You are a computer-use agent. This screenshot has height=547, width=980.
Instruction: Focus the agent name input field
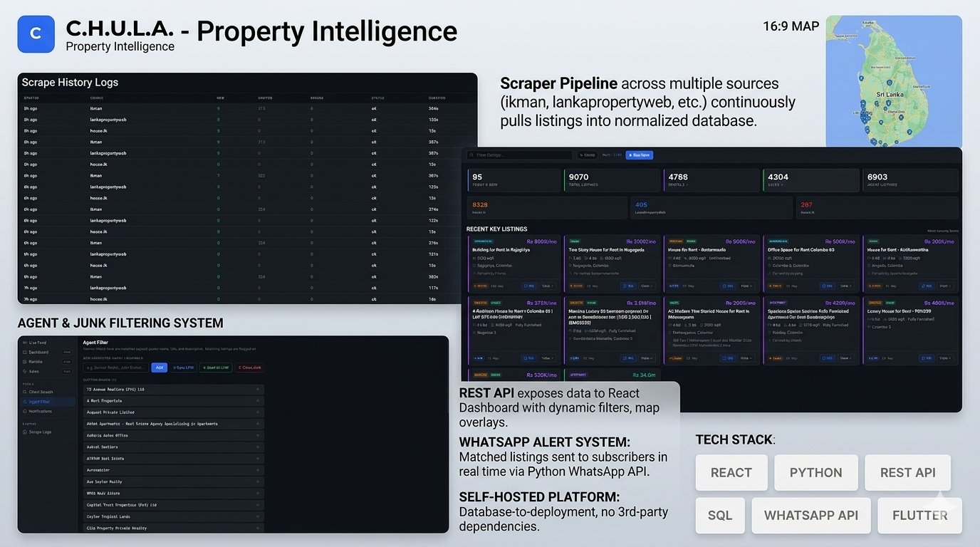[116, 368]
